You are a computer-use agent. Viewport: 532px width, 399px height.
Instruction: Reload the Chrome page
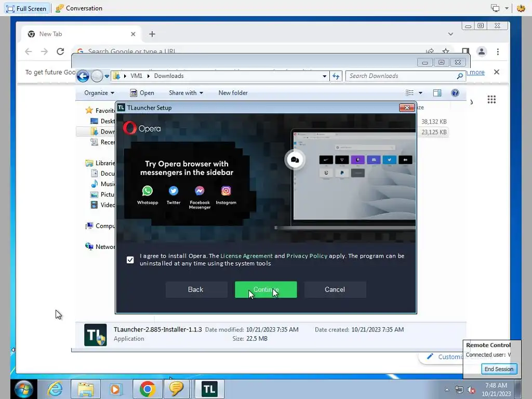(60, 51)
